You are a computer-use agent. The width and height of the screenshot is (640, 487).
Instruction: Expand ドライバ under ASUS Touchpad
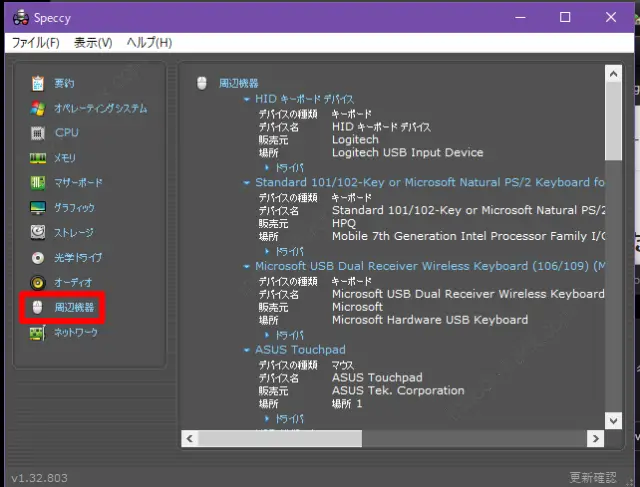(267, 418)
